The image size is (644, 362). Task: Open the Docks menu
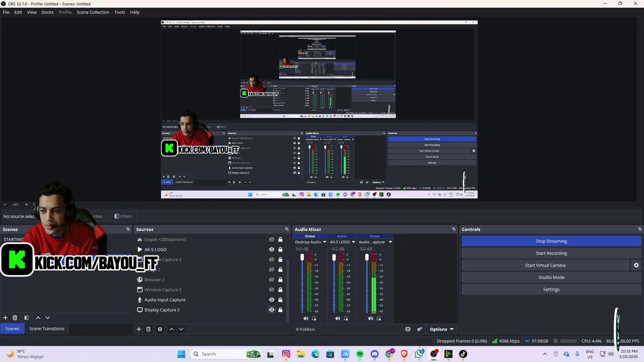[47, 12]
